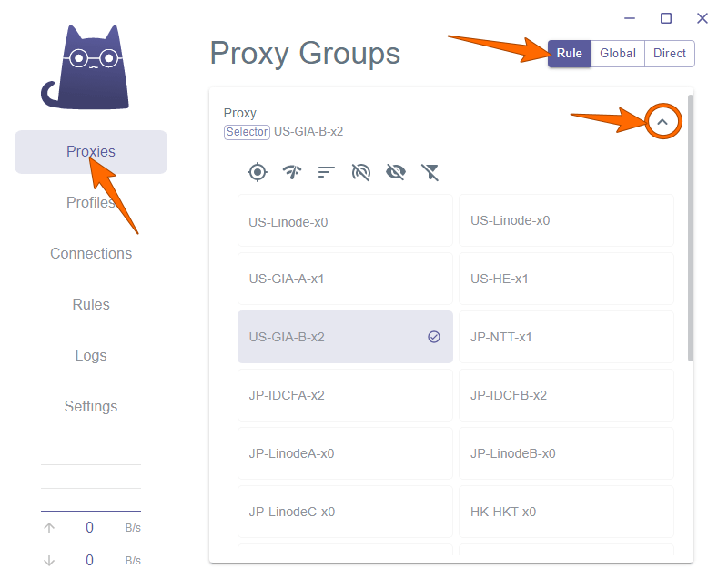Image resolution: width=728 pixels, height=579 pixels.
Task: Click the proxy list vertical scrollbar
Action: point(691,228)
